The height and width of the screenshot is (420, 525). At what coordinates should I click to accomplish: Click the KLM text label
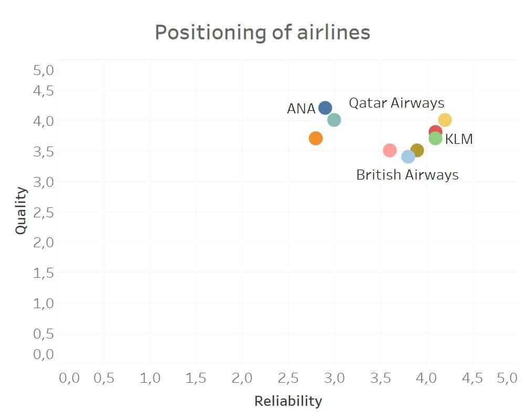click(x=459, y=139)
